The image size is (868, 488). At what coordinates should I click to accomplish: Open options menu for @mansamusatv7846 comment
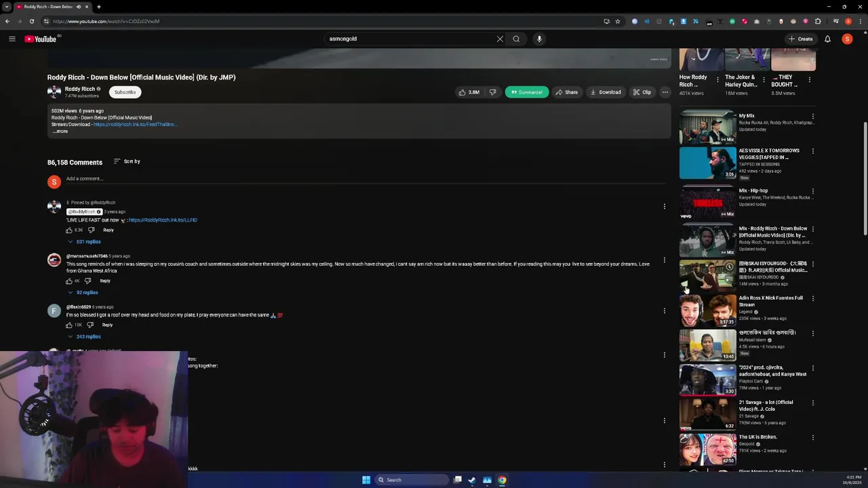665,260
